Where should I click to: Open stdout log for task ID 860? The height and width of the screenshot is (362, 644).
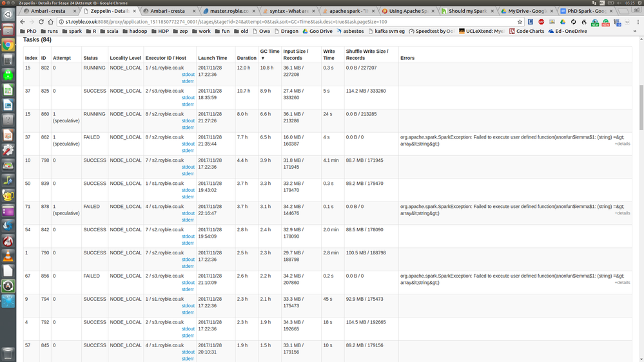click(x=188, y=120)
